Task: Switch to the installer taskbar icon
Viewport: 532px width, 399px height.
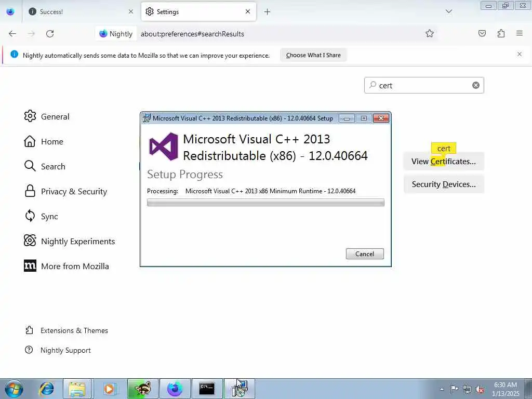Action: [239, 389]
